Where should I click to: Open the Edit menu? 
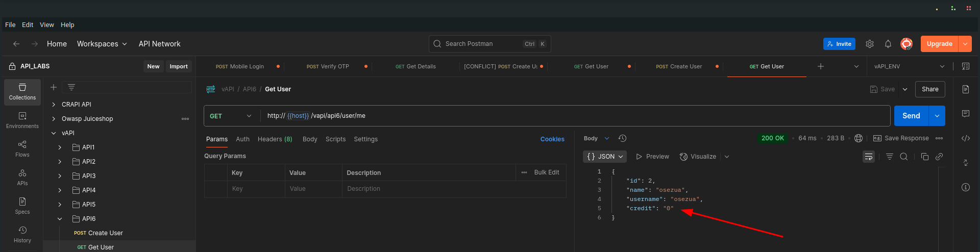tap(28, 24)
